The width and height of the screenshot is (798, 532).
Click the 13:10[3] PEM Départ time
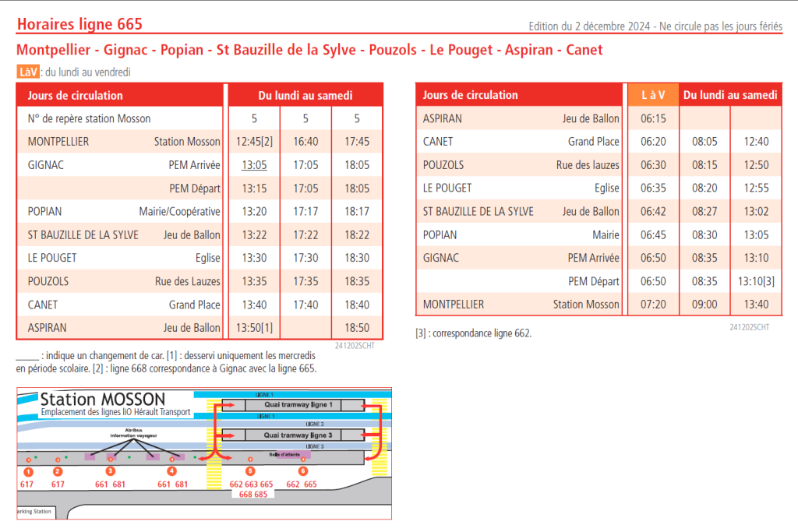(x=757, y=281)
